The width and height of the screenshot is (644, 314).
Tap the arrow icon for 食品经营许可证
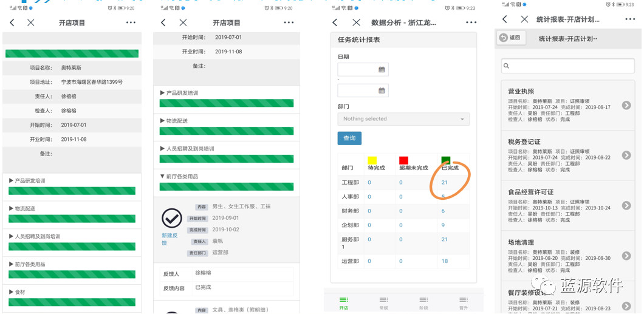[626, 206]
